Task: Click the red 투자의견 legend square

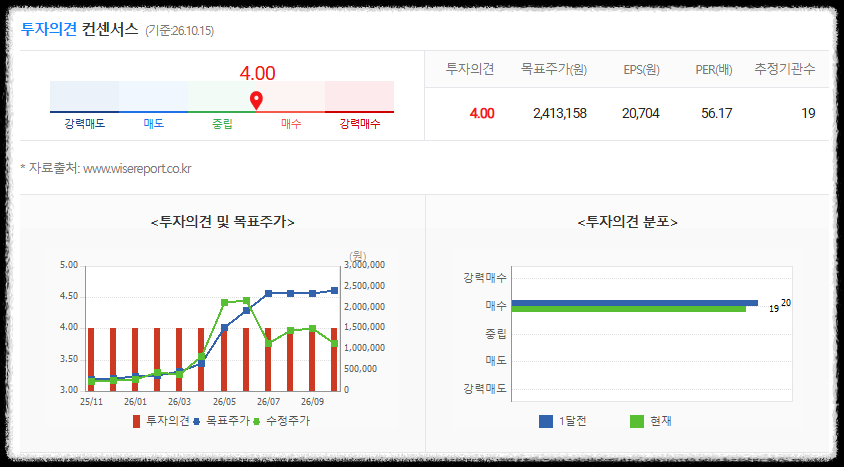Action: [x=137, y=421]
